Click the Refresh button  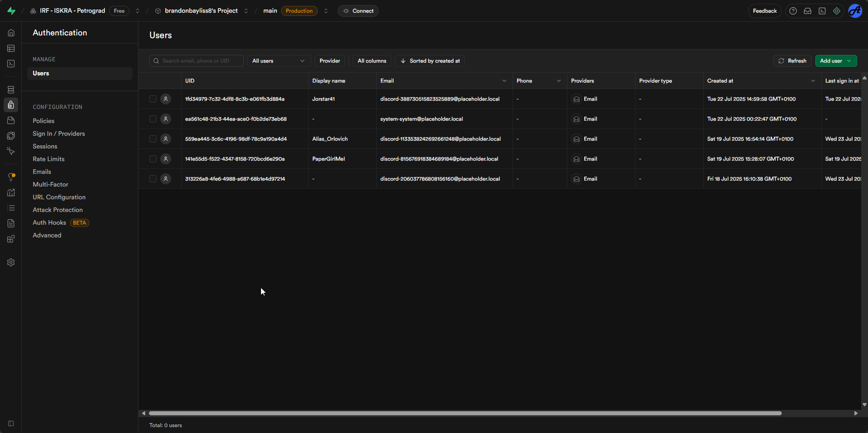click(792, 61)
